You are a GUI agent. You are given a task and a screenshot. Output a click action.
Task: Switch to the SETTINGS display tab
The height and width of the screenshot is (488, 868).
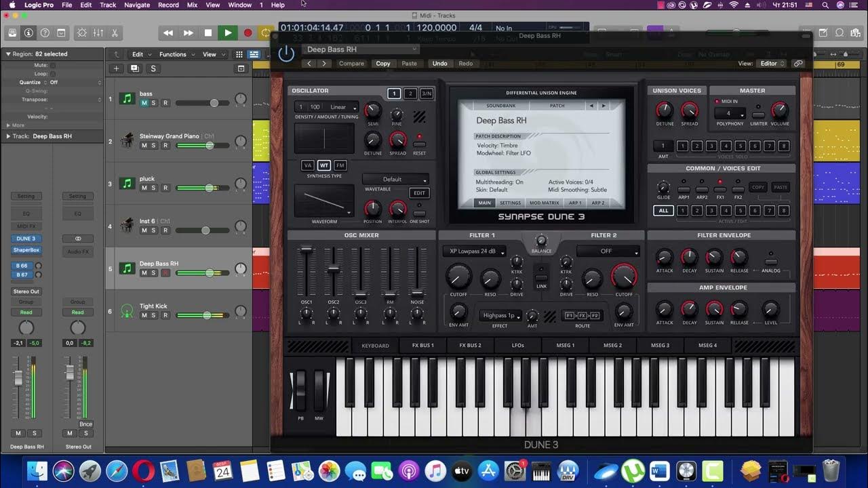pyautogui.click(x=510, y=203)
